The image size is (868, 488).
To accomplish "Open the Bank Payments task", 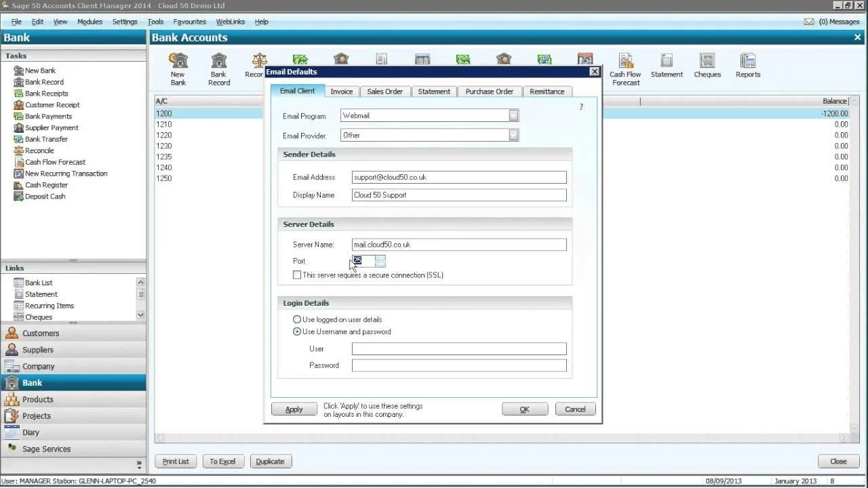I will [48, 117].
